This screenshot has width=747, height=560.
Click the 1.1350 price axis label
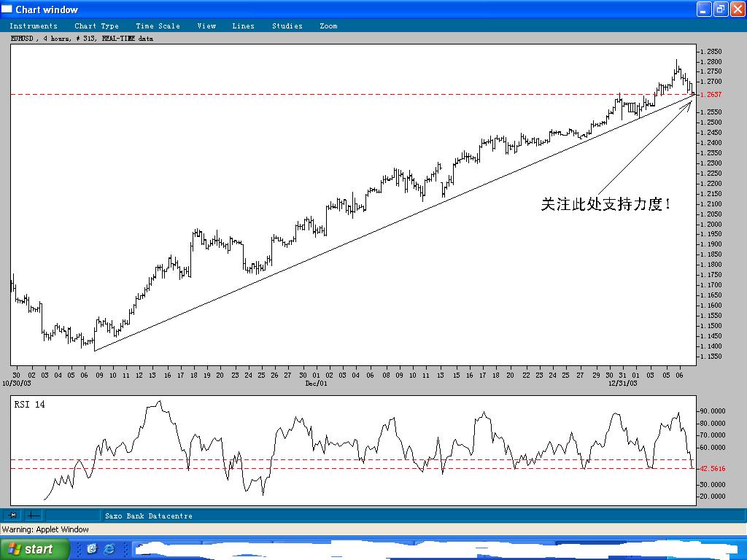tap(711, 357)
